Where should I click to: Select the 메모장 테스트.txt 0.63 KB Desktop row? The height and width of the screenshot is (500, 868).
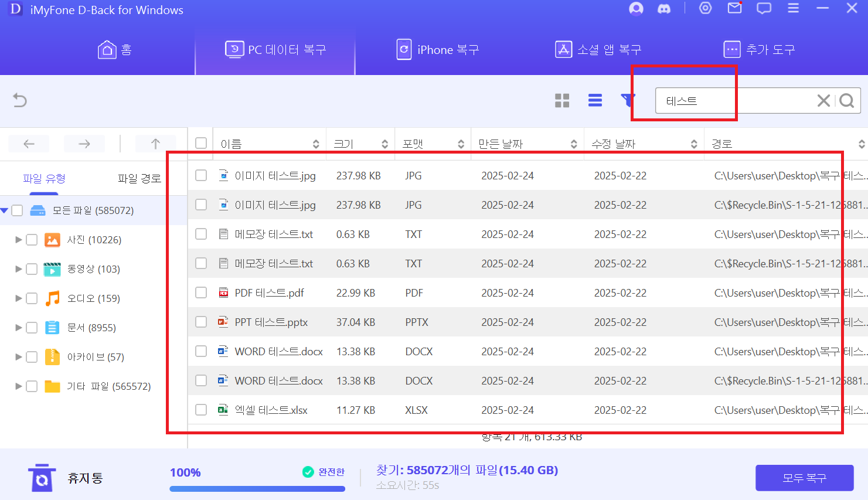pyautogui.click(x=527, y=234)
